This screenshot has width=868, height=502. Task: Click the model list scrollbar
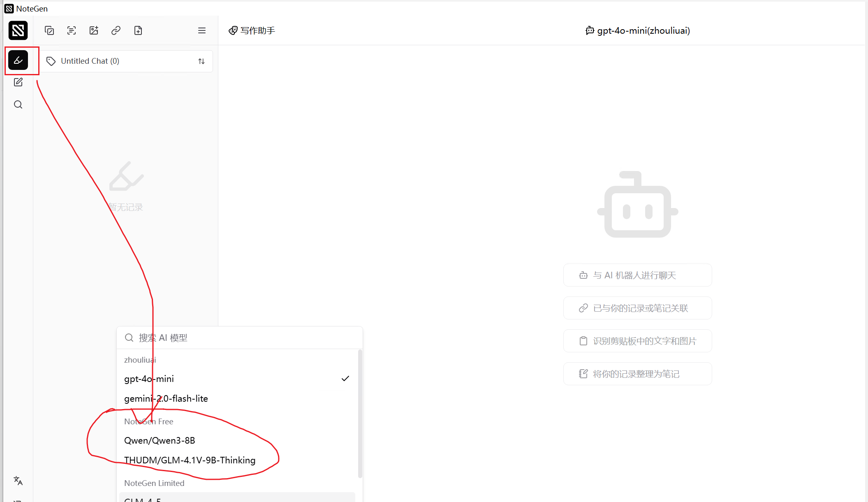click(x=360, y=413)
